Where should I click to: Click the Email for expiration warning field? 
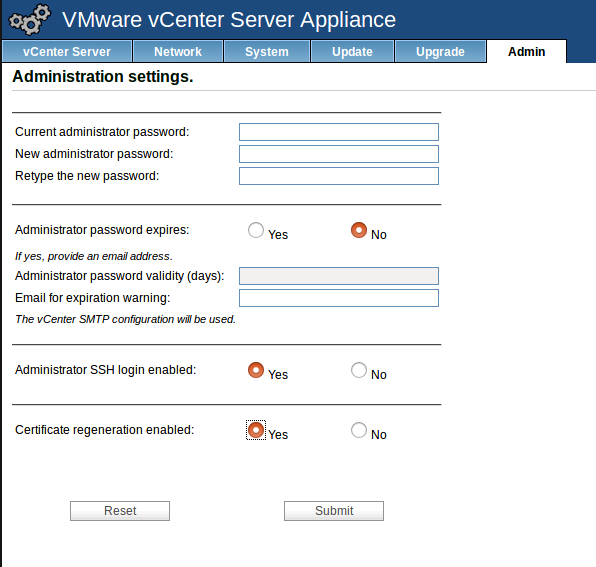339,298
